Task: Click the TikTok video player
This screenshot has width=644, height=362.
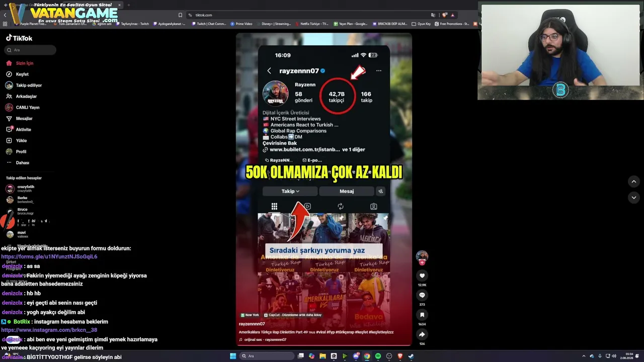Action: [x=324, y=189]
